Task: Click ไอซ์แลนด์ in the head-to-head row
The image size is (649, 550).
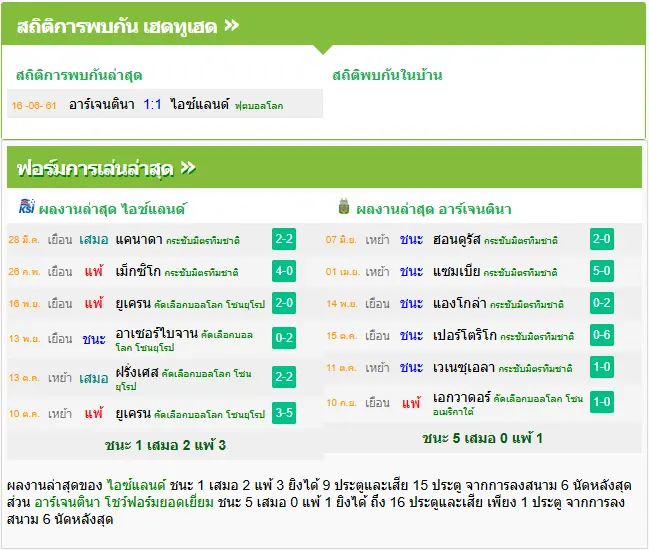Action: [200, 104]
